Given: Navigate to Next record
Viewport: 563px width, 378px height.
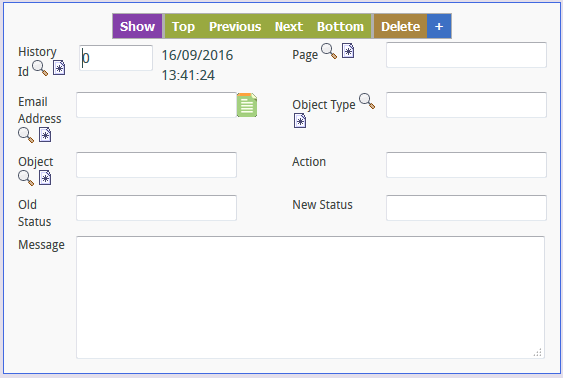Looking at the screenshot, I should pyautogui.click(x=289, y=26).
